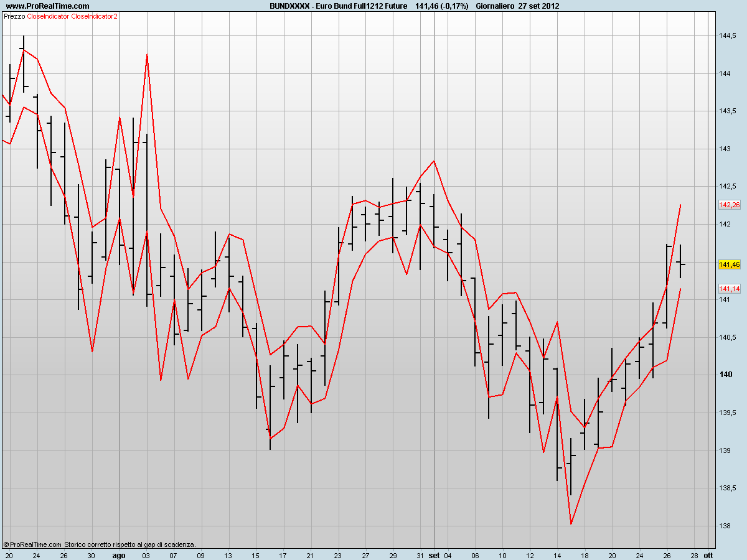Click the 31 date label on time axis
Screen dimensions: 747x560
pos(420,554)
